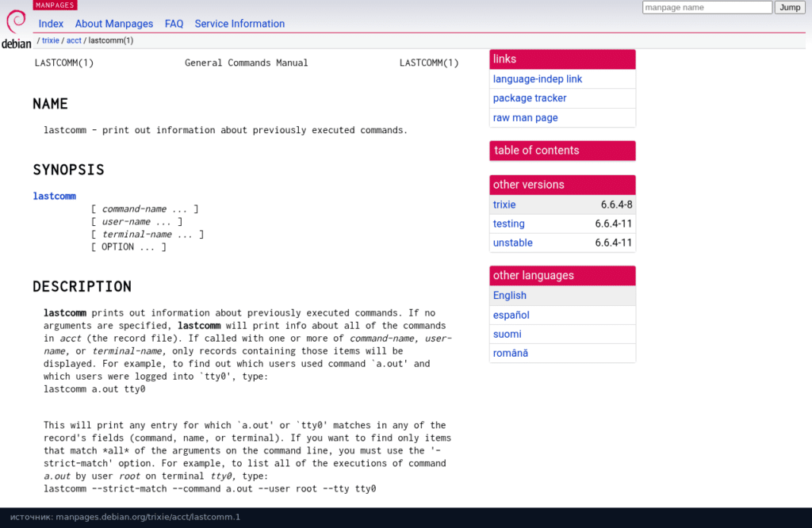Image resolution: width=812 pixels, height=528 pixels.
Task: Click the SYNOPSIS section heading
Action: (68, 170)
